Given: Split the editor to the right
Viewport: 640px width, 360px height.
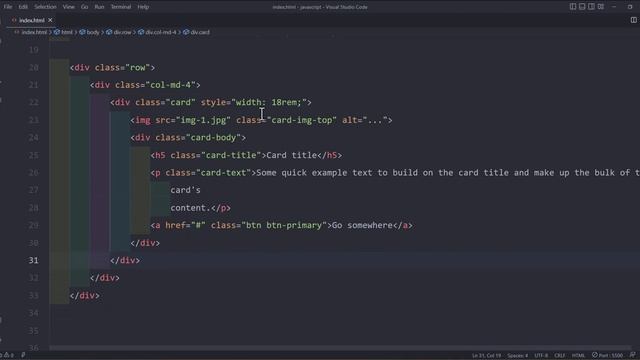Looking at the screenshot, I should (633, 20).
